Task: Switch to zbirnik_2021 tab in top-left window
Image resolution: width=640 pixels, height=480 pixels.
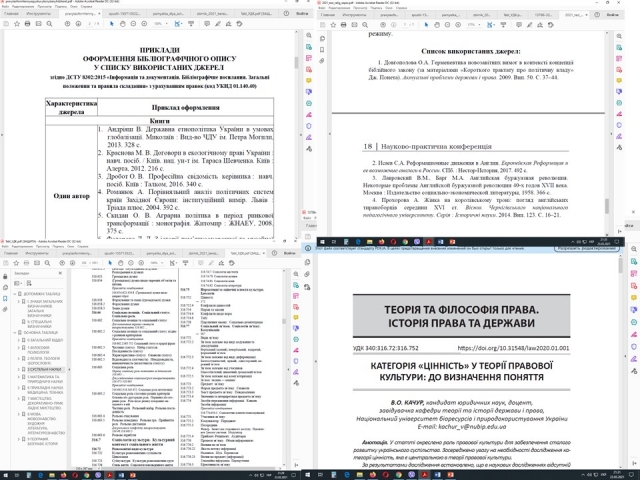Action: click(x=213, y=13)
